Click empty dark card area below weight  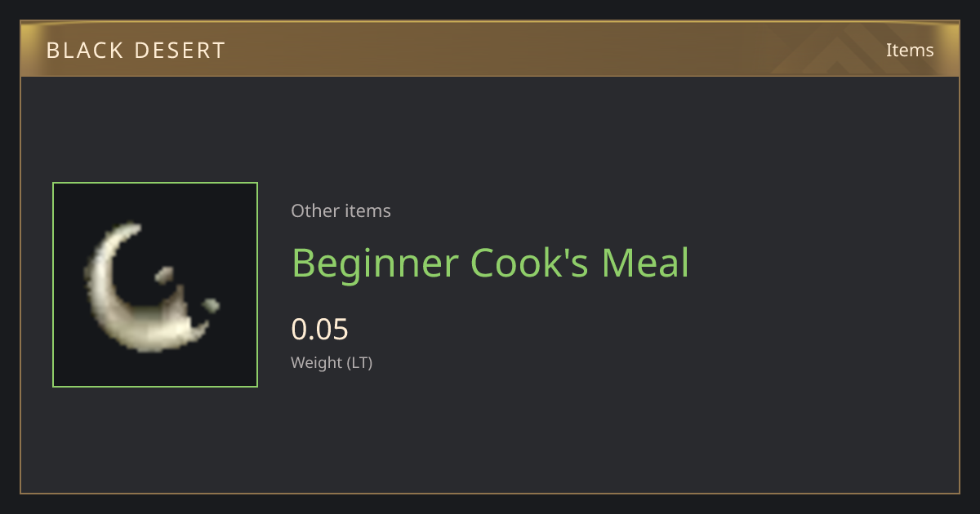[x=572, y=432]
